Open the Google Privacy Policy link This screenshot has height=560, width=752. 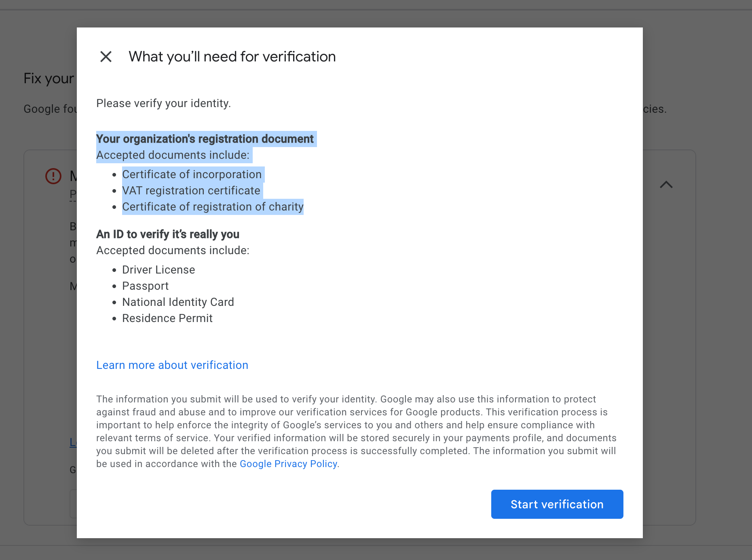click(288, 464)
